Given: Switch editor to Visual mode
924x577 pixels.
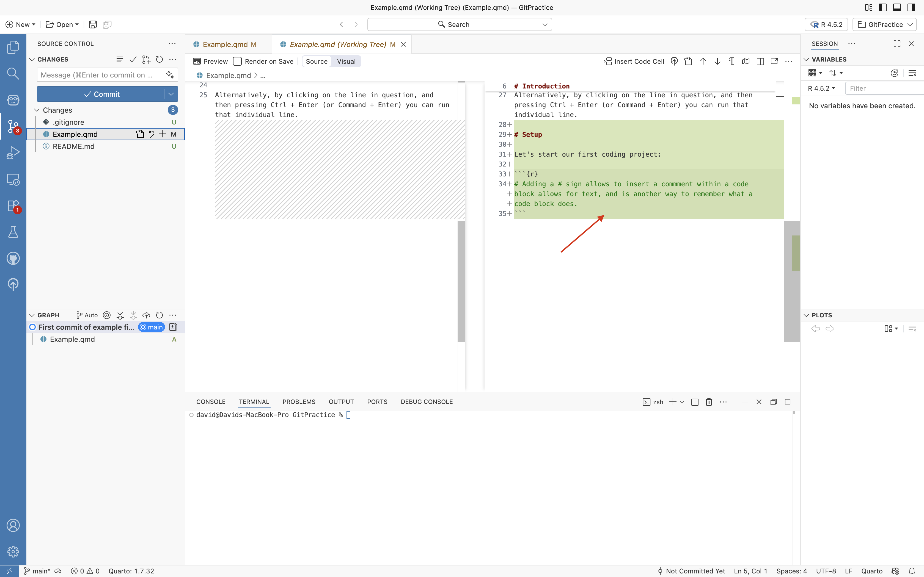Looking at the screenshot, I should click(346, 62).
